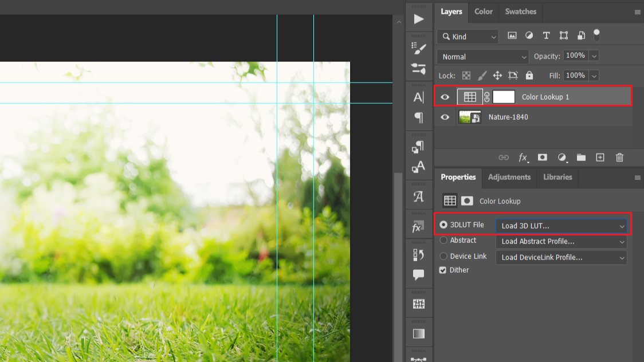
Task: Click the create new layer icon
Action: pos(600,158)
